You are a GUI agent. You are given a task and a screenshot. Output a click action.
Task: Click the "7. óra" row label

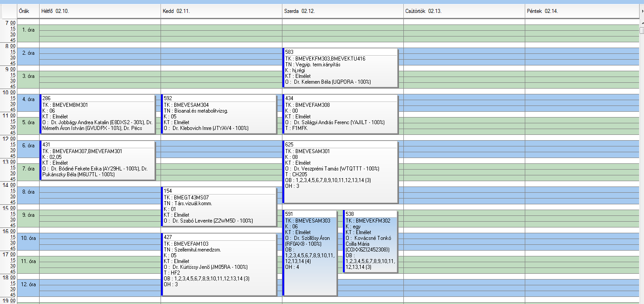coord(28,169)
